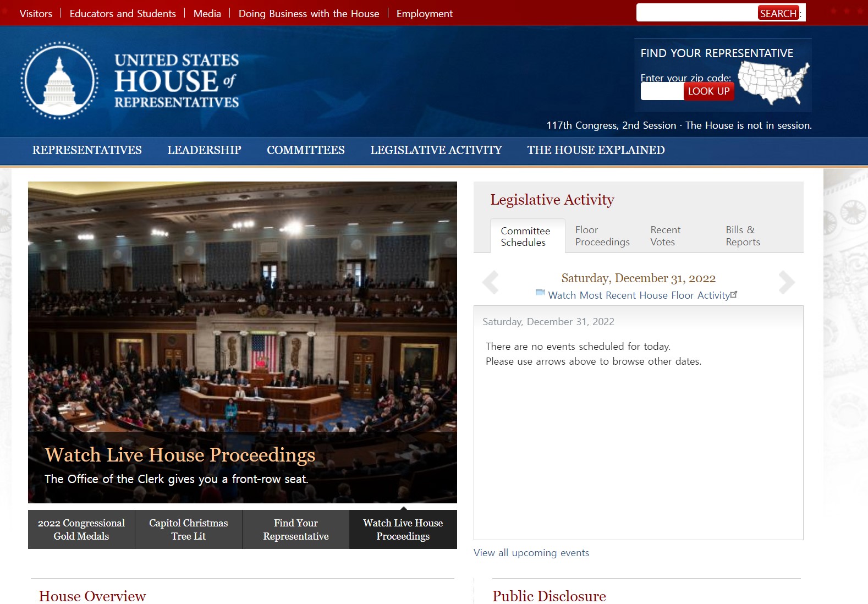Open THE HOUSE EXPLAINED main menu

(x=596, y=150)
